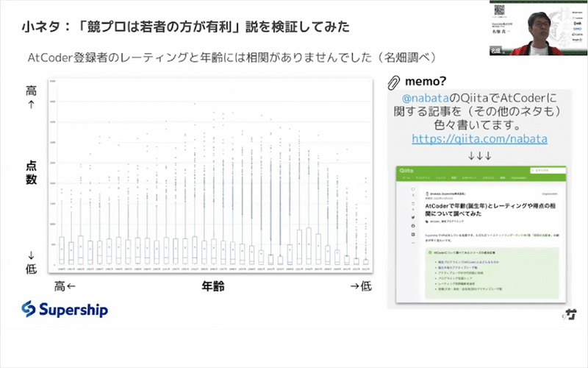The width and height of the screenshot is (588, 368).
Task: Click the heart like icon in Qiita sidebar
Action: pos(413,189)
